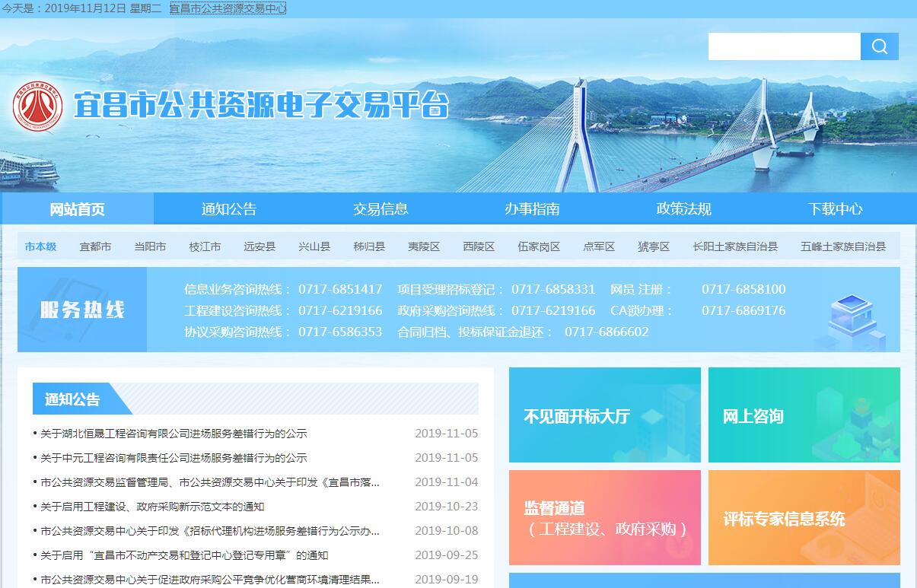Go to the 网站首页 tab
The image size is (917, 588).
click(78, 209)
